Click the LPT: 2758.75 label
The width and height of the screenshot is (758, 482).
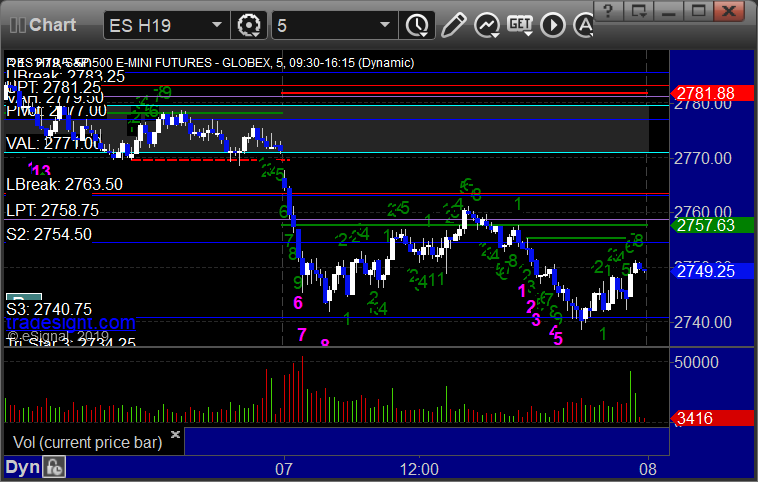tap(52, 210)
